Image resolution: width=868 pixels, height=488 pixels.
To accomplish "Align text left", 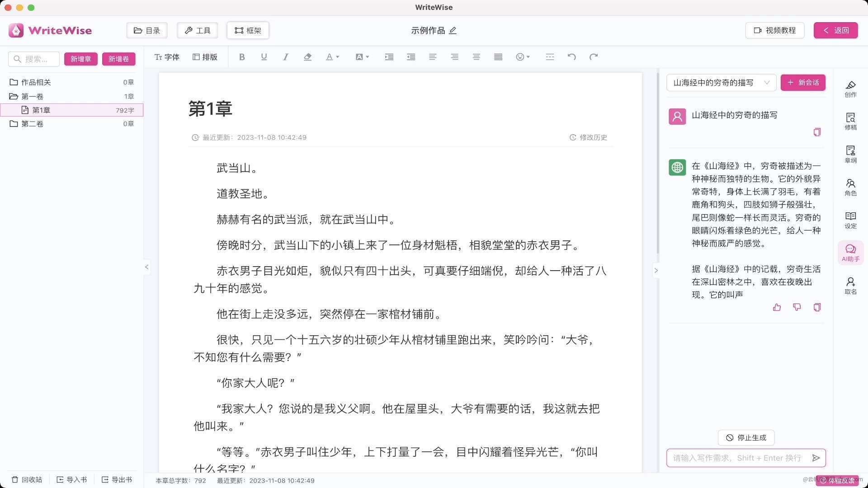I will tap(433, 57).
